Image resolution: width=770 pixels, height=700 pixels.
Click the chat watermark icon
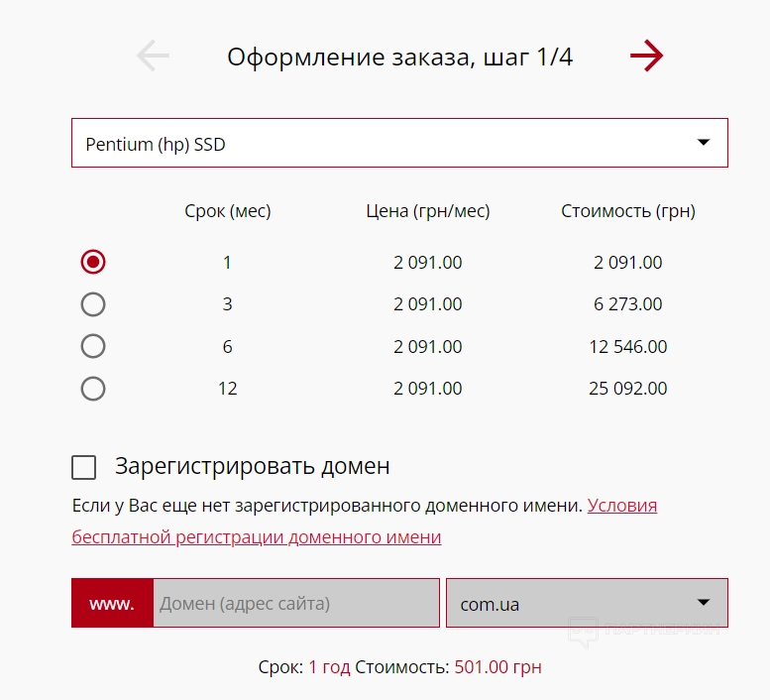583,631
